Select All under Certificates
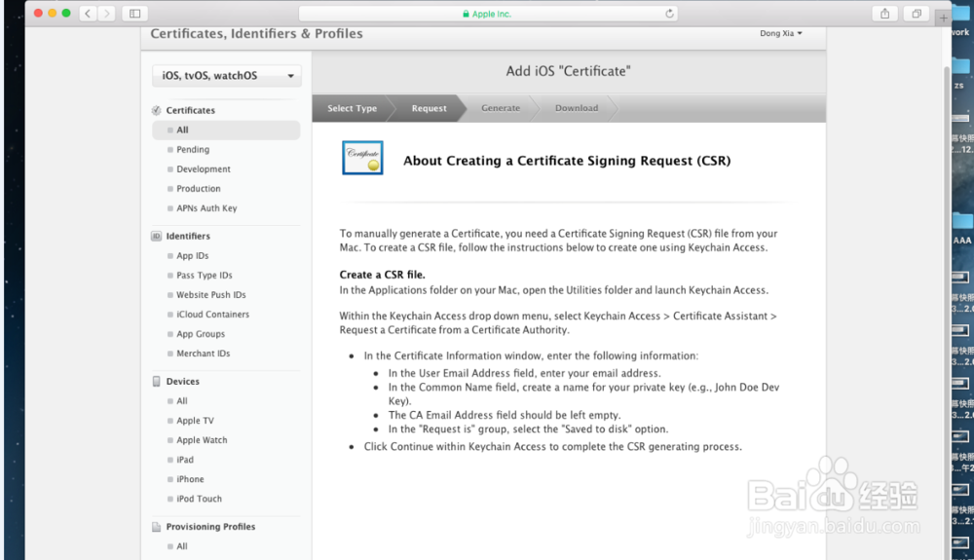 pos(226,130)
